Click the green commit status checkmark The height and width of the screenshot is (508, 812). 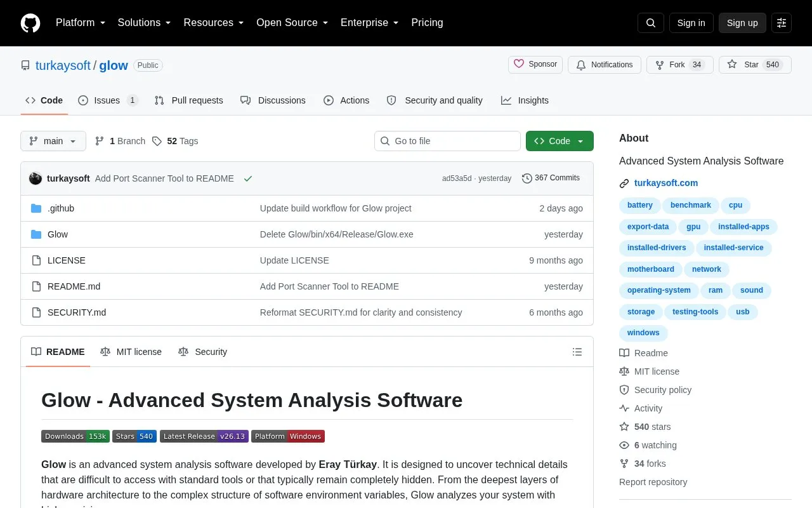pos(248,178)
